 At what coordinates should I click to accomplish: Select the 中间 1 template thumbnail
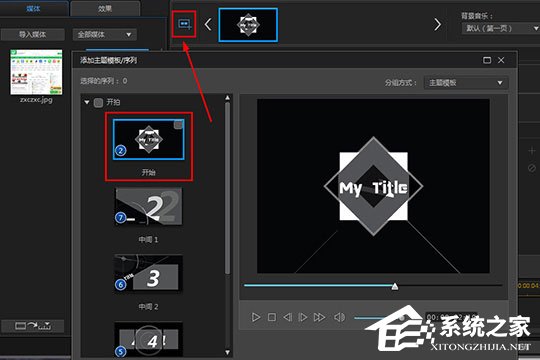[148, 206]
